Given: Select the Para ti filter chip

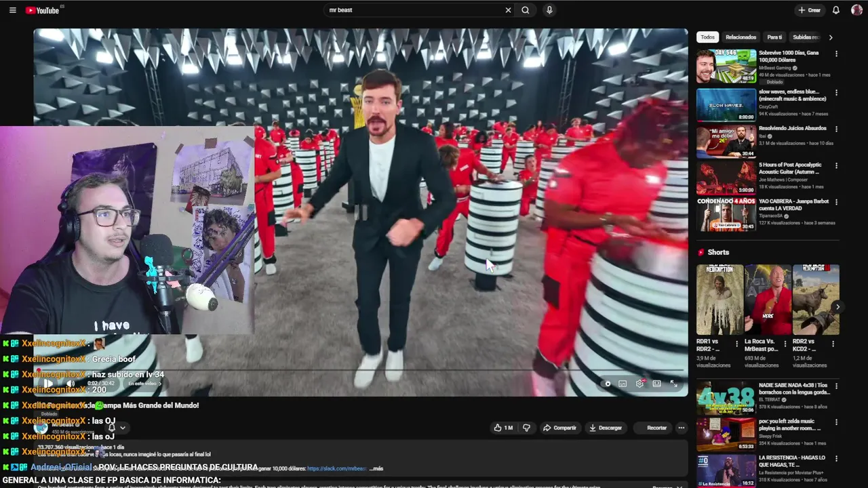Looking at the screenshot, I should tap(774, 37).
